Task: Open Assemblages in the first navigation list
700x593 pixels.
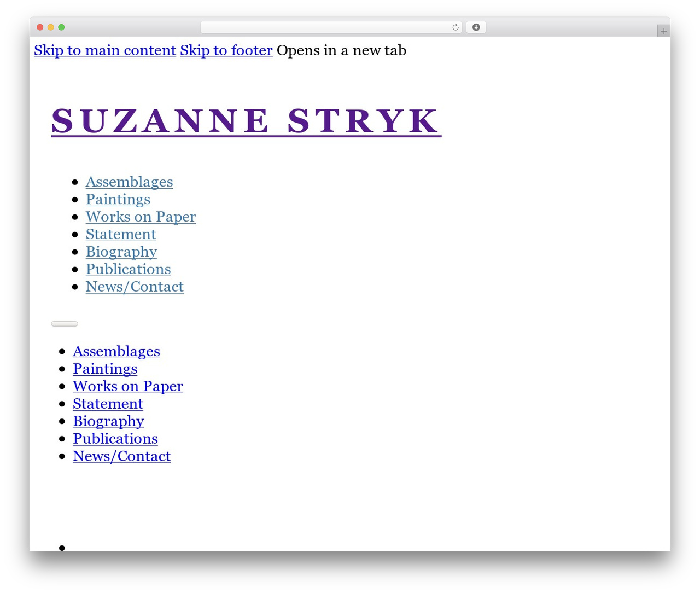Action: coord(129,182)
